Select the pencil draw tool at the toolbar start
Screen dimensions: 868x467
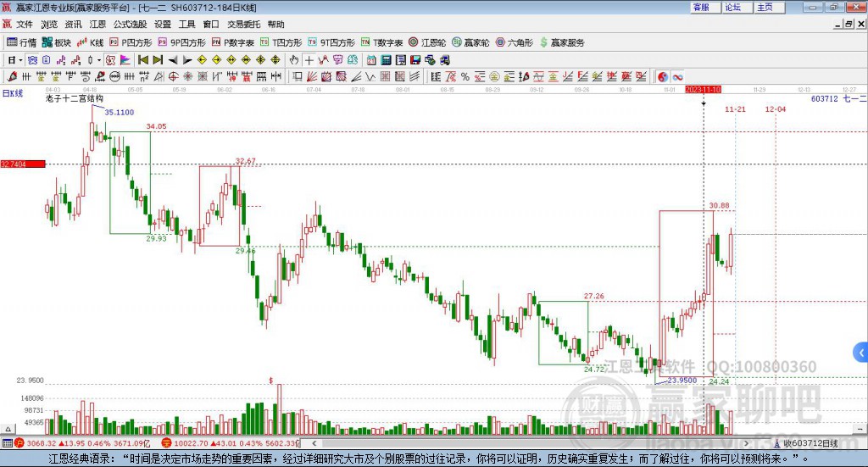(x=12, y=76)
